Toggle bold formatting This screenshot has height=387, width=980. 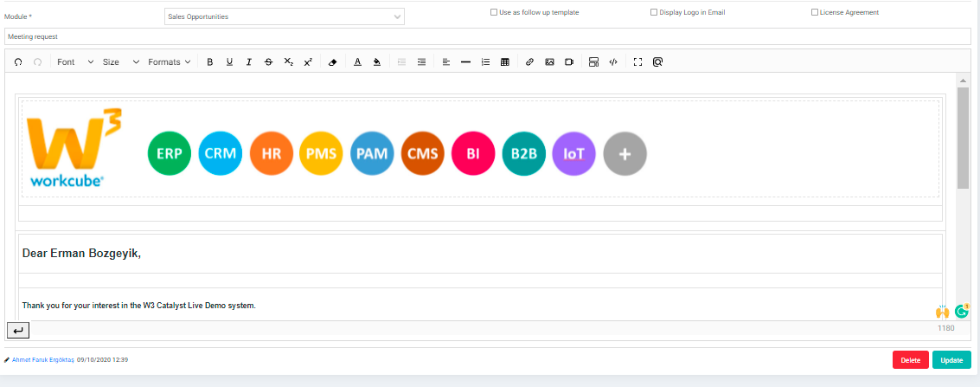pyautogui.click(x=210, y=61)
